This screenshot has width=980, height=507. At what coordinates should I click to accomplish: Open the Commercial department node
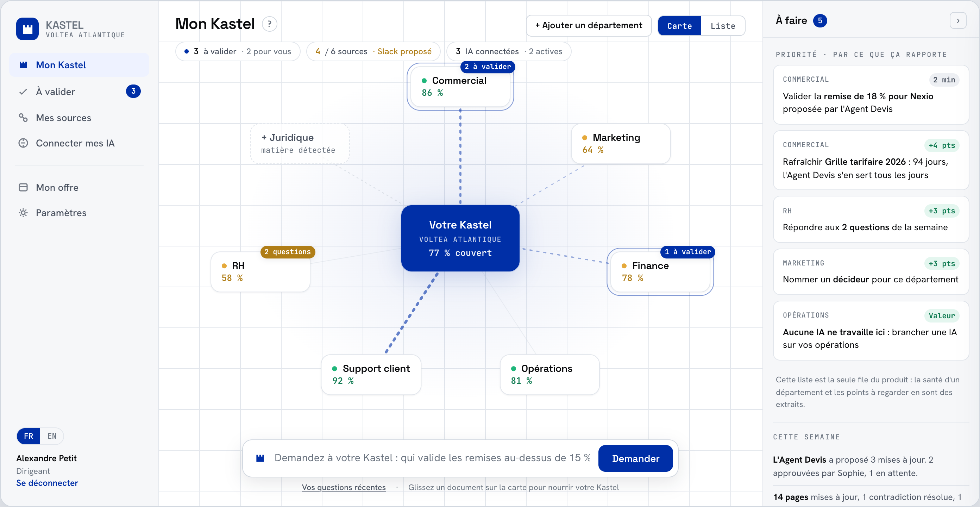pyautogui.click(x=460, y=87)
